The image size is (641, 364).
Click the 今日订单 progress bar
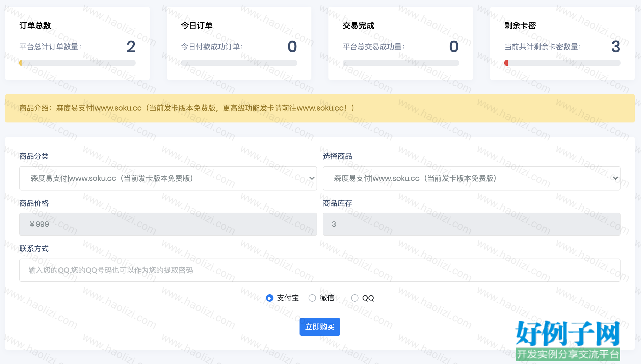[239, 63]
